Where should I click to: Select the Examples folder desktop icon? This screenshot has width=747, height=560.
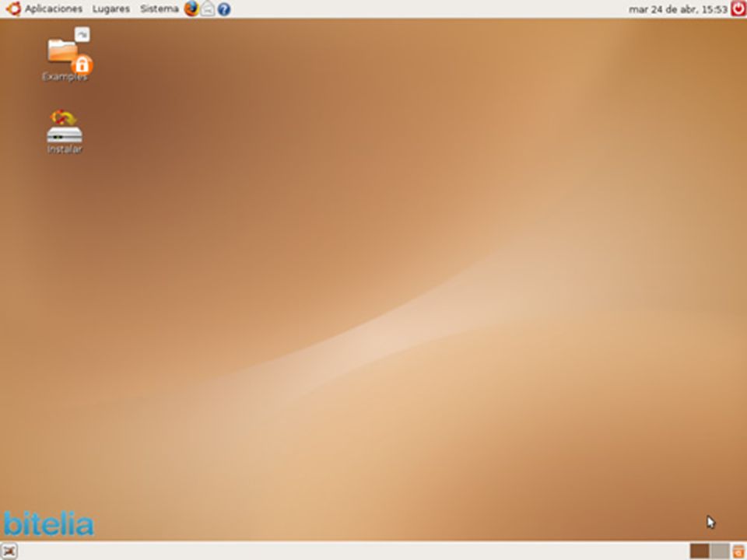click(x=65, y=54)
